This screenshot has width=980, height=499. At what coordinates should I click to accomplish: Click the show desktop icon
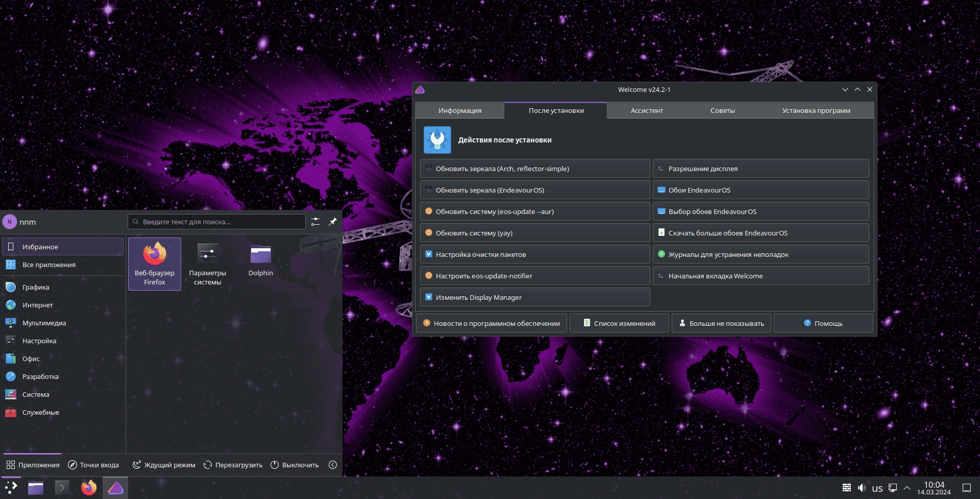967,488
